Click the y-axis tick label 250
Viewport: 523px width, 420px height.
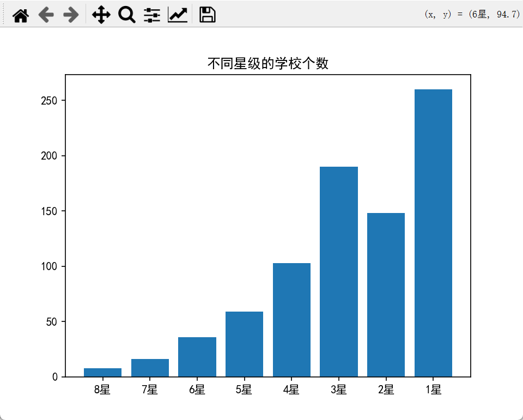click(x=49, y=100)
